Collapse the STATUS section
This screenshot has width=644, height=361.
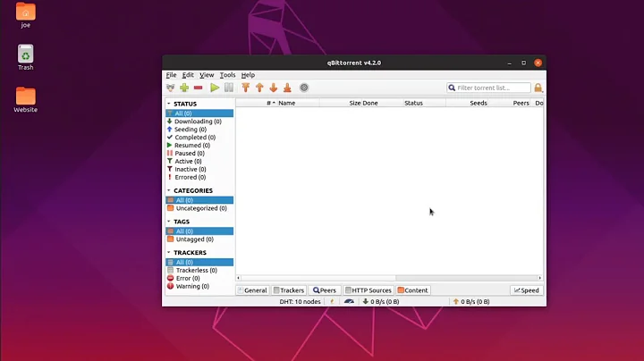point(169,104)
